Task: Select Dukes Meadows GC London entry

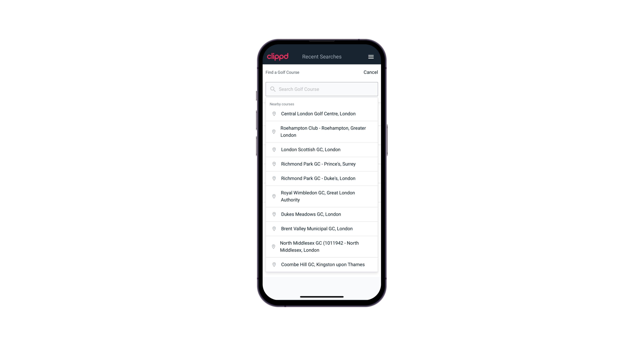Action: 322,214
